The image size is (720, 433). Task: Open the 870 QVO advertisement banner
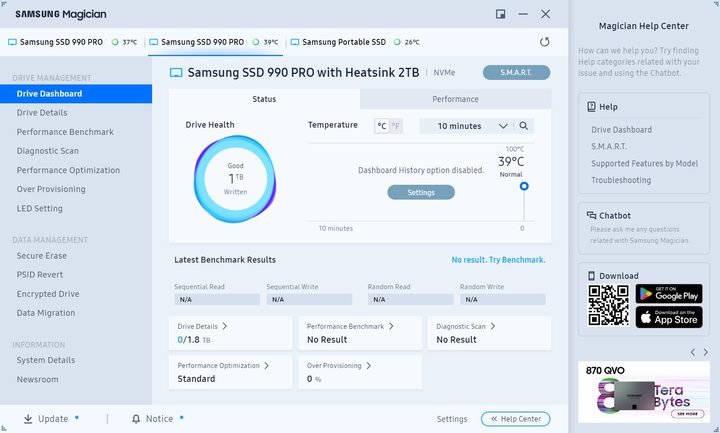(x=644, y=392)
